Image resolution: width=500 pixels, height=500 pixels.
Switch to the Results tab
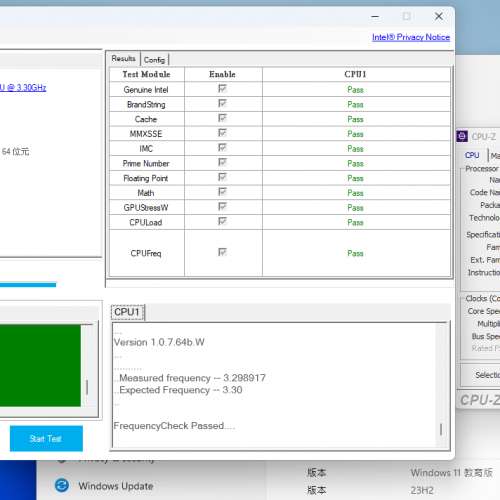(x=123, y=59)
